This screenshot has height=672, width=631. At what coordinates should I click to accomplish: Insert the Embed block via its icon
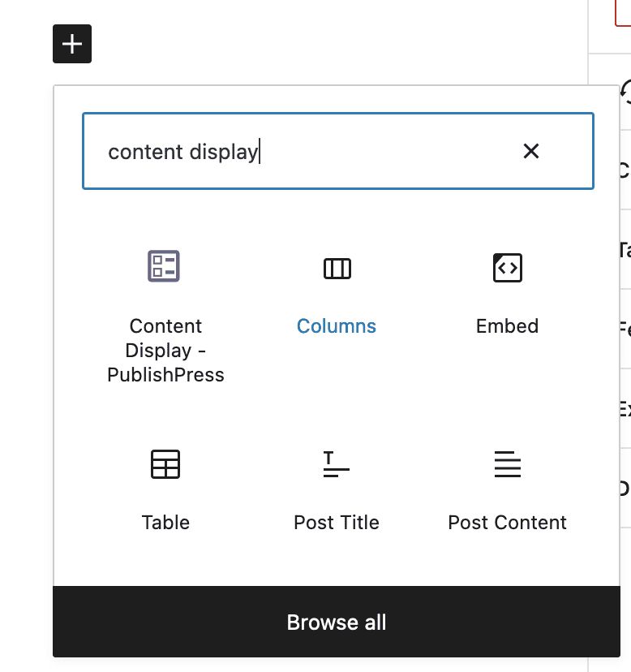click(508, 268)
